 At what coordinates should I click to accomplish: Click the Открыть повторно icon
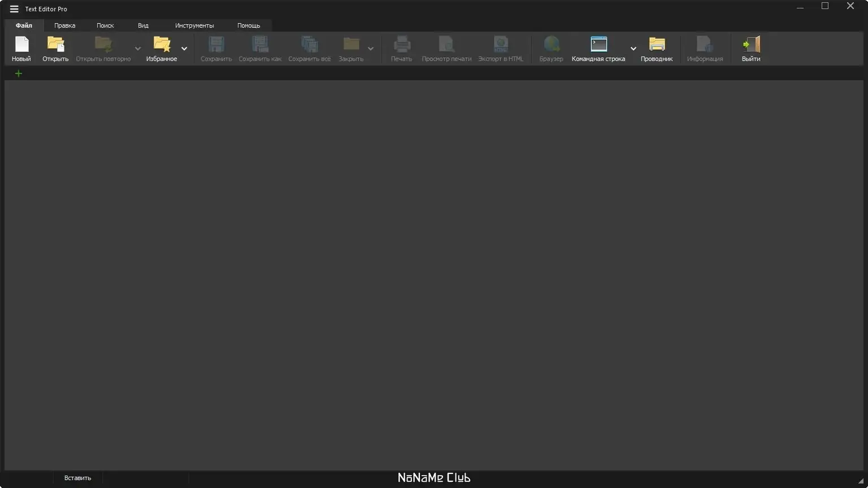click(x=103, y=44)
